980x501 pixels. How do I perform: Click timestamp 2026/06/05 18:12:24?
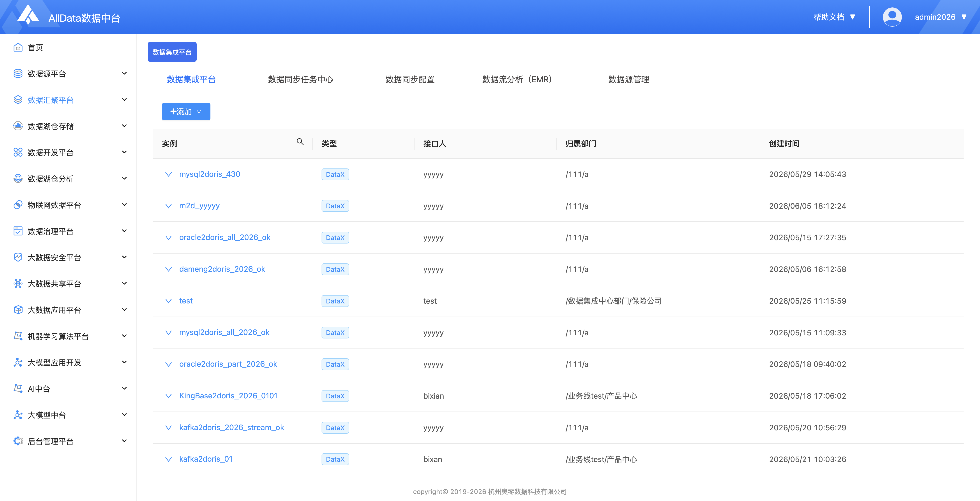[808, 206]
